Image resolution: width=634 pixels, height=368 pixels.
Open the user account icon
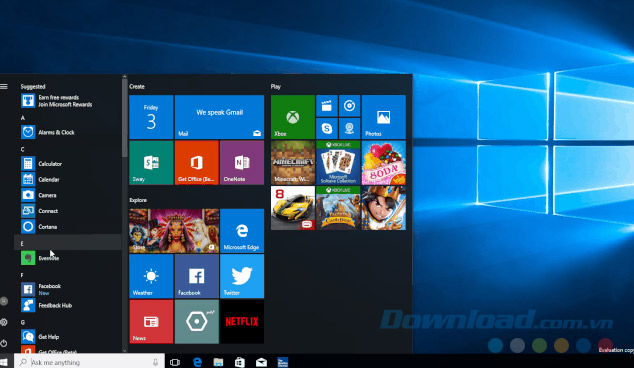tap(4, 301)
